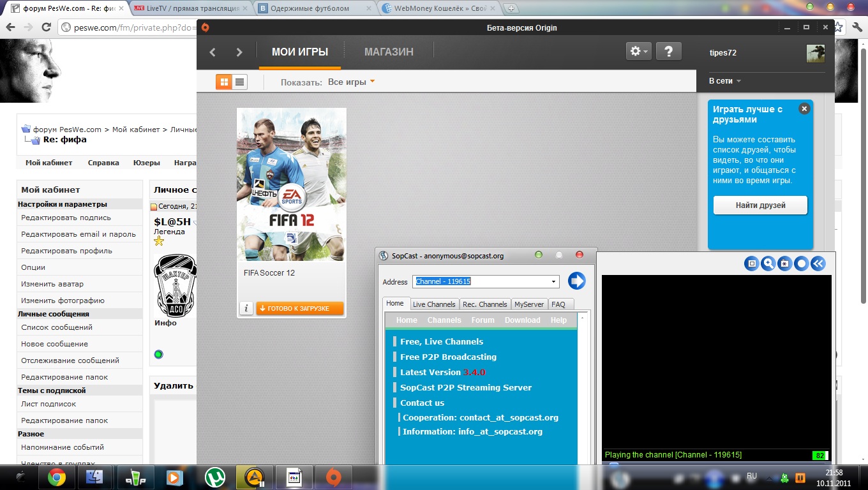868x490 pixels.
Task: Click Download in SopCast page navigation
Action: click(523, 320)
